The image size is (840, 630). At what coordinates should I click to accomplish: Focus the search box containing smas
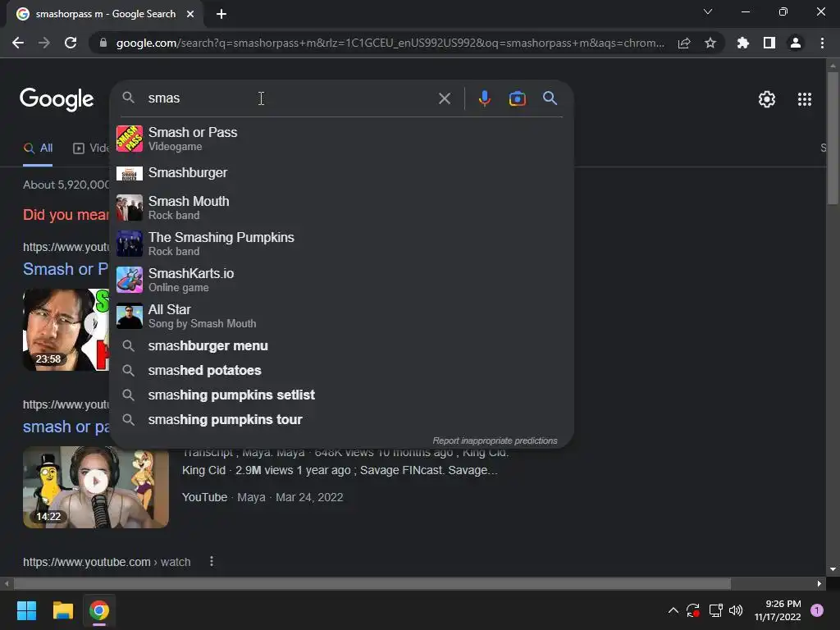point(290,98)
